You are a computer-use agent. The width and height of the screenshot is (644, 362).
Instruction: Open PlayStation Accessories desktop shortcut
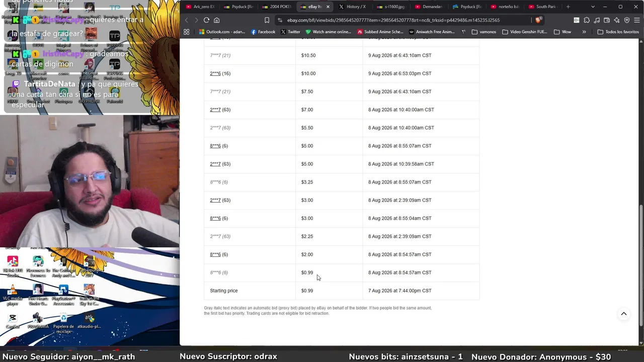[63, 295]
